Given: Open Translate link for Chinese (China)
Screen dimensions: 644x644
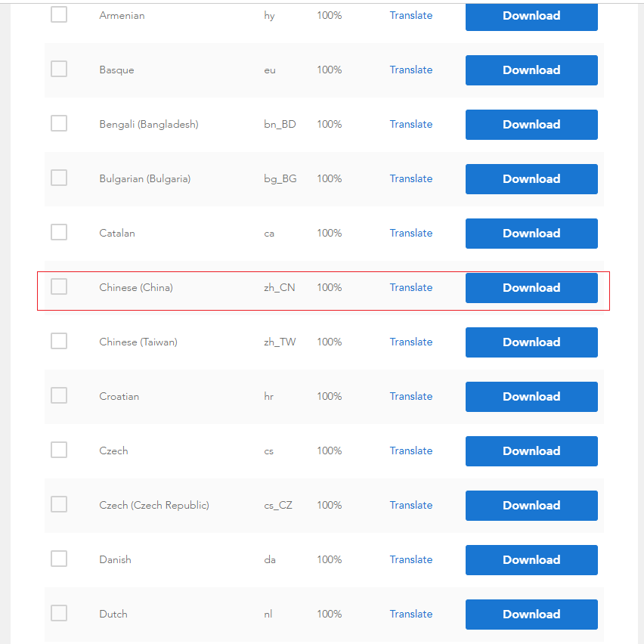Looking at the screenshot, I should point(410,287).
